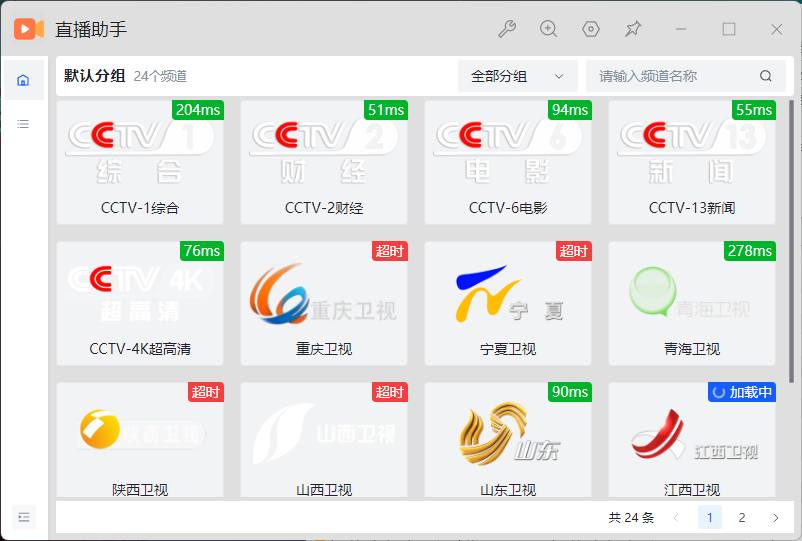This screenshot has width=802, height=541.
Task: Click the 超时 badge on 山西卫视
Action: click(x=390, y=392)
